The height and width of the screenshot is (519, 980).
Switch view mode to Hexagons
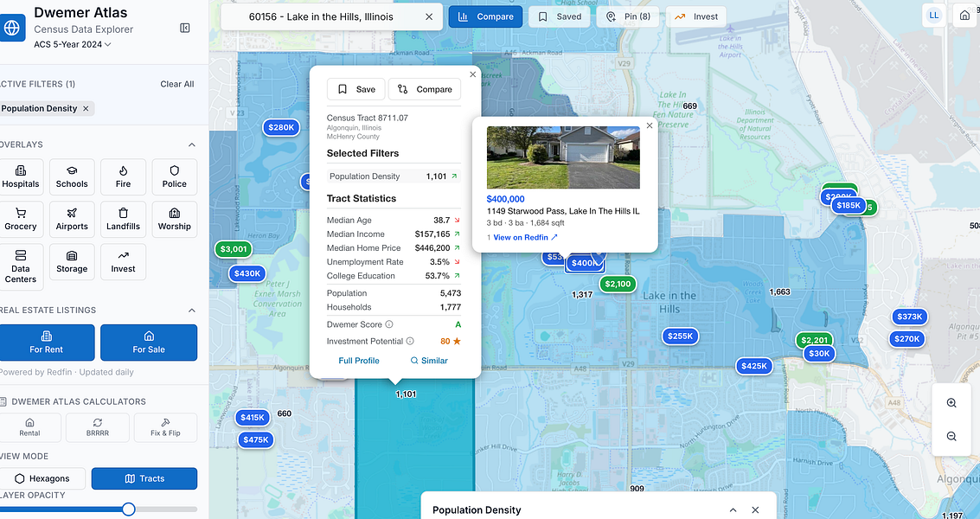click(42, 478)
